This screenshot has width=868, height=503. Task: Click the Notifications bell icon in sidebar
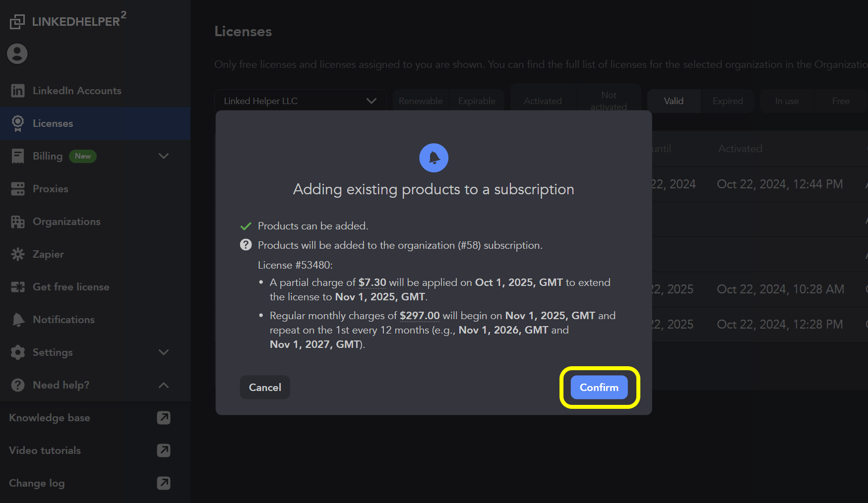18,320
